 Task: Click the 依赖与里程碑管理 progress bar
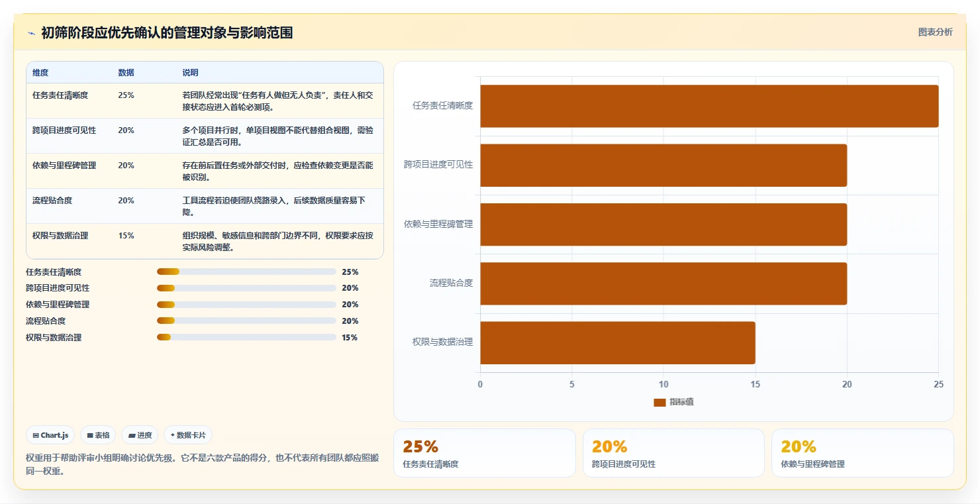coord(246,305)
